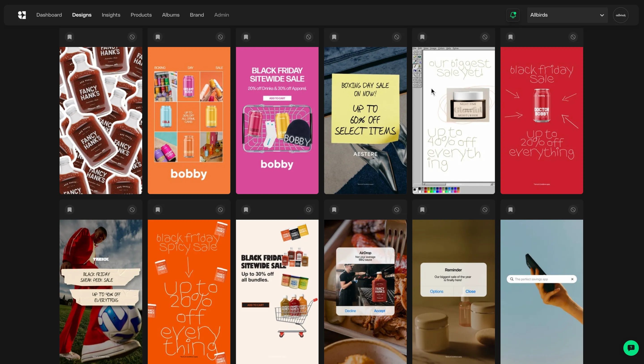Reject the Aestere sticky note design
The image size is (644, 364).
pyautogui.click(x=397, y=37)
